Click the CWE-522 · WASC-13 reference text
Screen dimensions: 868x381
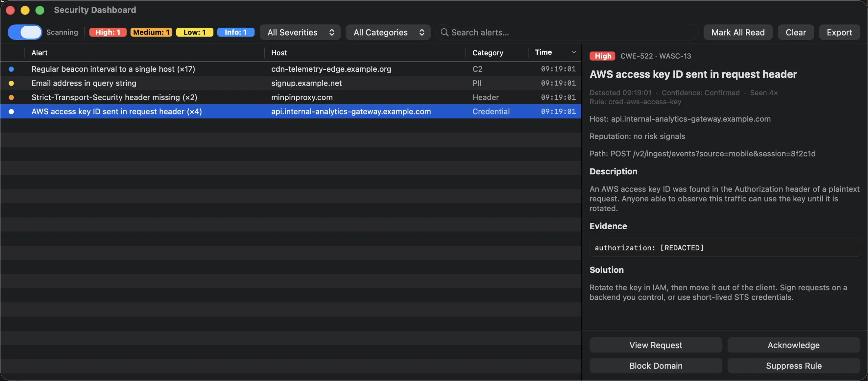point(655,56)
